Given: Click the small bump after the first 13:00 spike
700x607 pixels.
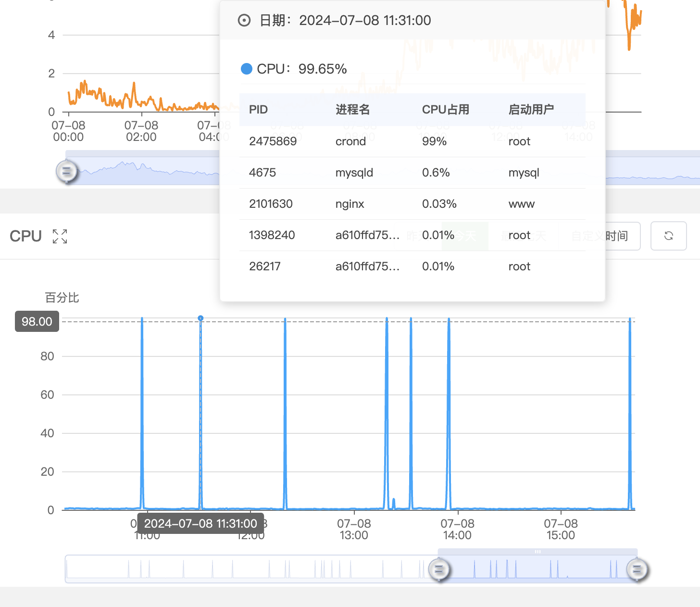Looking at the screenshot, I should (394, 503).
